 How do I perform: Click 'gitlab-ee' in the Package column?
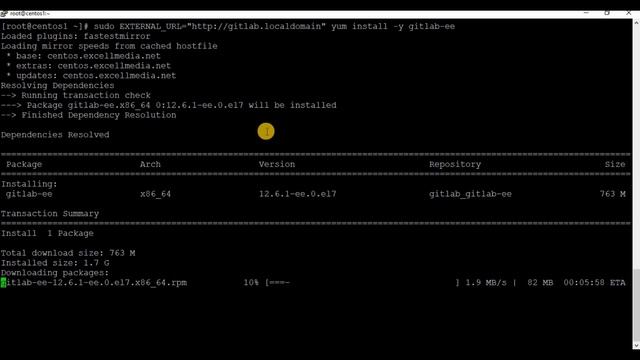point(29,194)
